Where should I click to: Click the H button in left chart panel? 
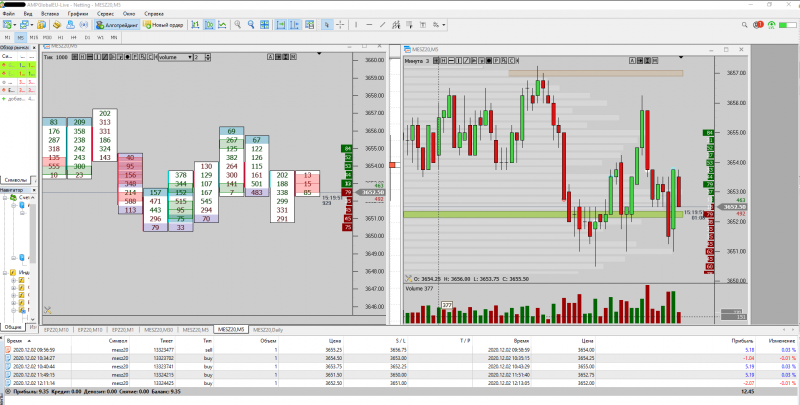click(x=82, y=57)
